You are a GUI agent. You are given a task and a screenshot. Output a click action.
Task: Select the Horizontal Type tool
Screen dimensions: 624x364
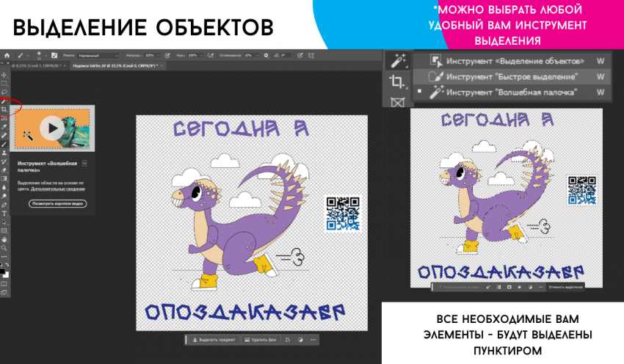(x=4, y=214)
